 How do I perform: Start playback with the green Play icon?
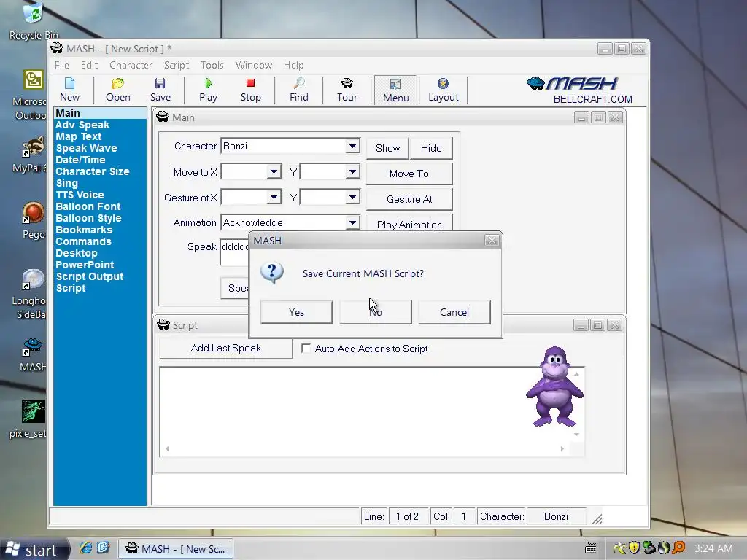click(208, 90)
